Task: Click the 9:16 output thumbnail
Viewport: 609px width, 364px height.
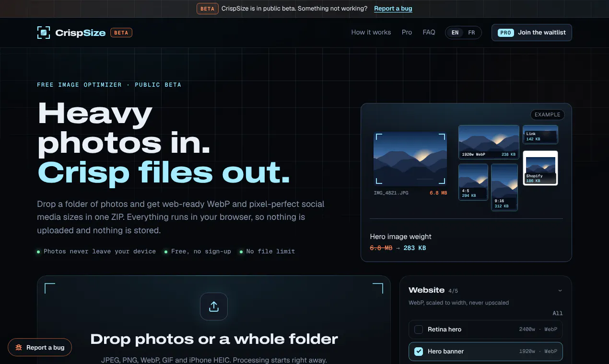Action: coord(504,187)
